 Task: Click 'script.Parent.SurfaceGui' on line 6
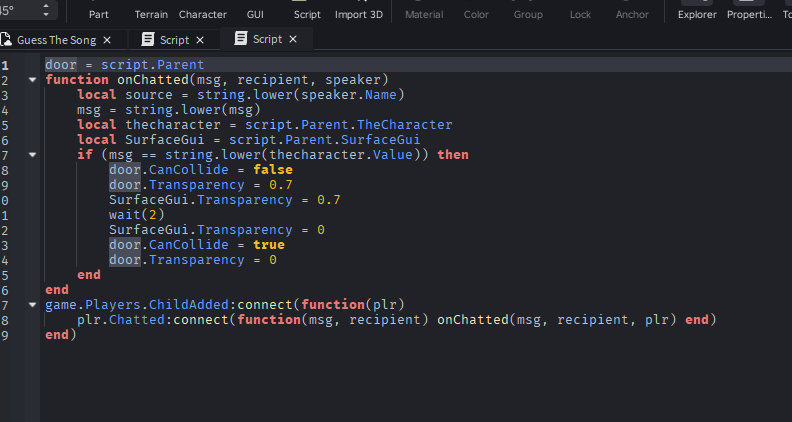point(324,139)
